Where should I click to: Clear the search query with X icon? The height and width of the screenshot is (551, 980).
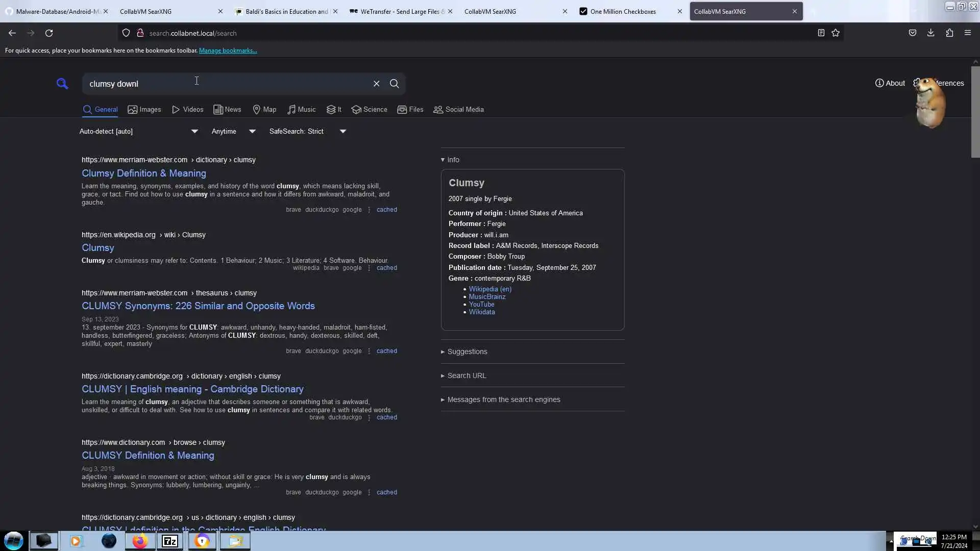pos(376,84)
